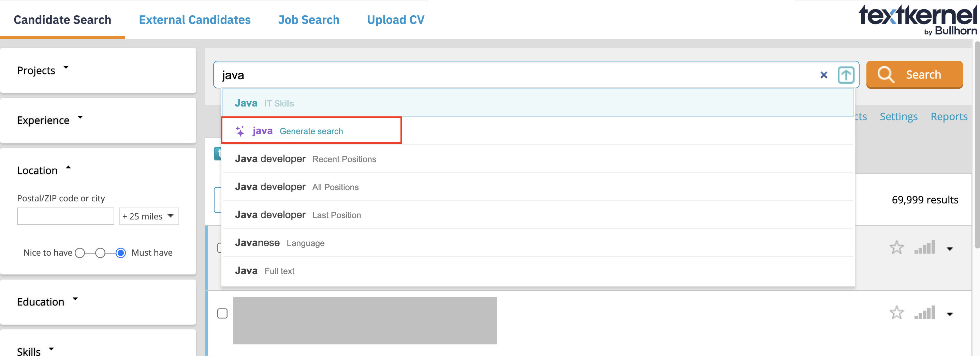Image resolution: width=980 pixels, height=356 pixels.
Task: Select the Nice to have radio option
Action: [x=80, y=253]
